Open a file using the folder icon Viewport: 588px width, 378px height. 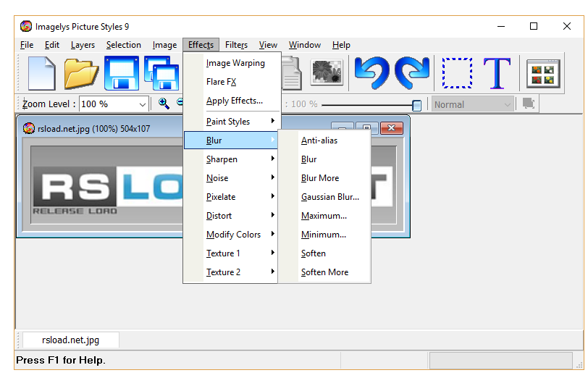[81, 73]
